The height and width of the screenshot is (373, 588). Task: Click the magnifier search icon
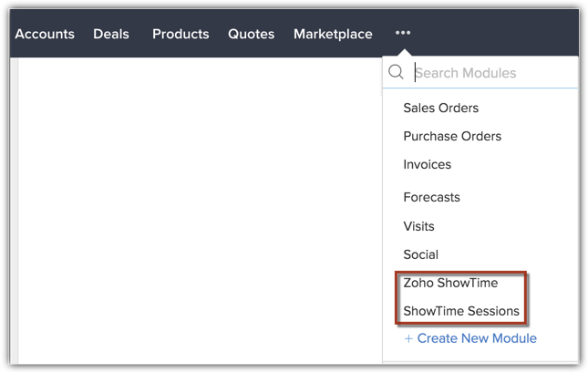point(396,72)
